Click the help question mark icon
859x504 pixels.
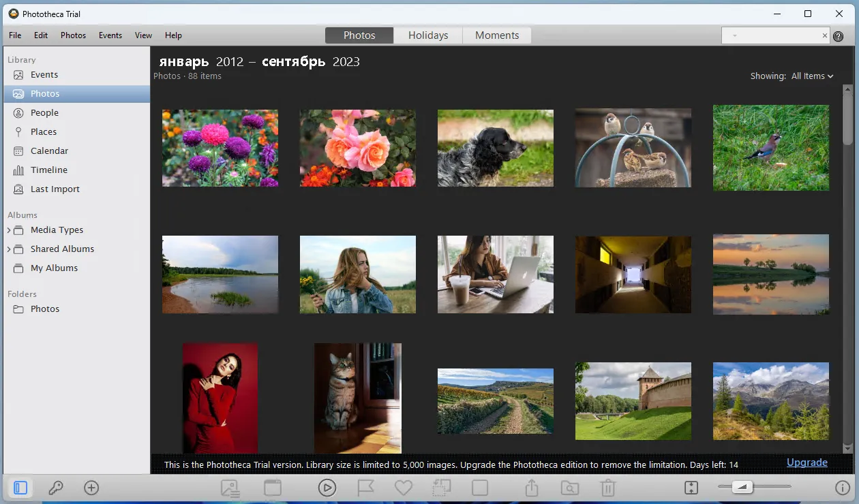click(839, 37)
